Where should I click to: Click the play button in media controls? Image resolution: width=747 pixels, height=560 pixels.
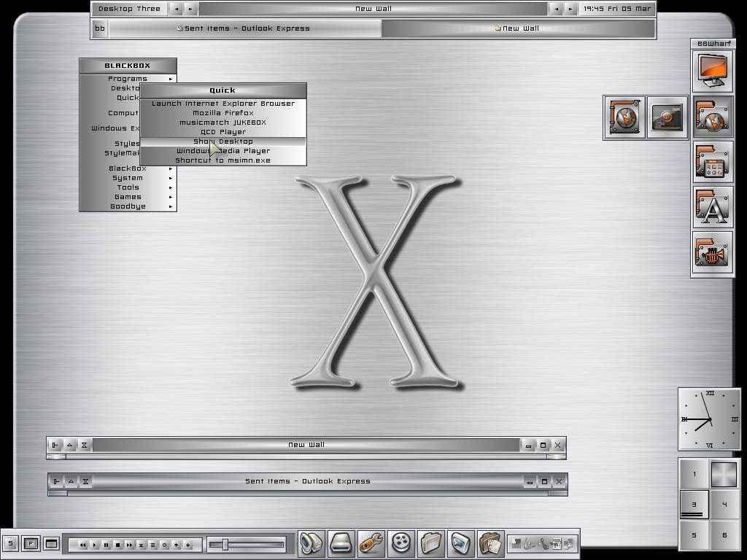click(x=94, y=545)
